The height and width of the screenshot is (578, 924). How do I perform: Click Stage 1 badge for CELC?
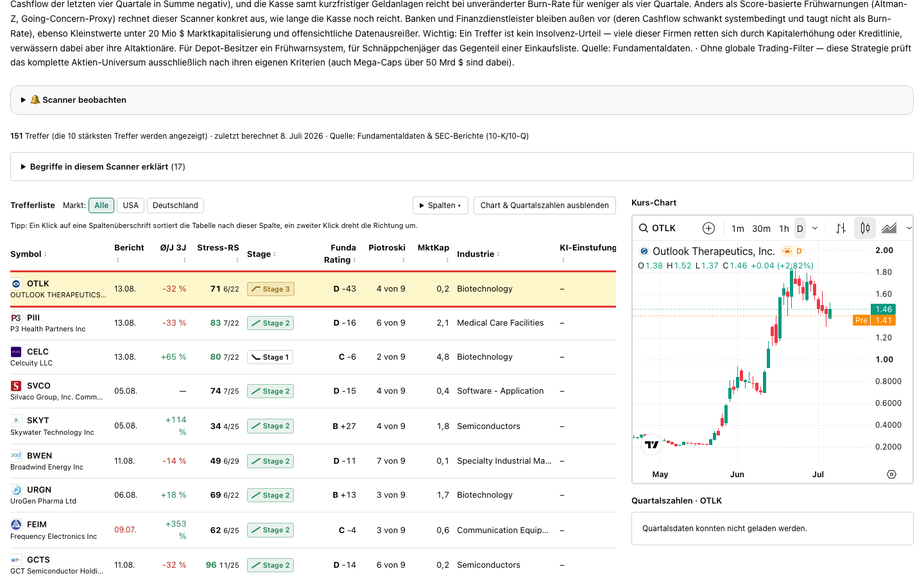click(x=270, y=357)
